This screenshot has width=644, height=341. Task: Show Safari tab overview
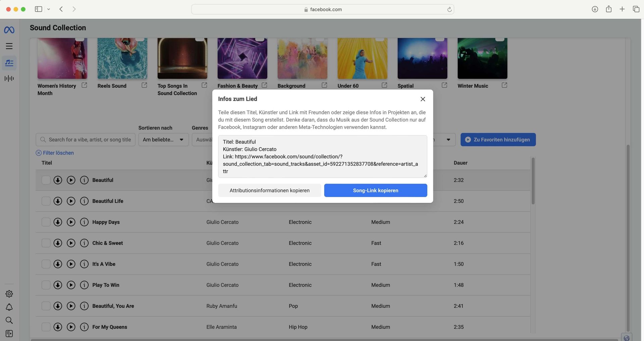[636, 9]
